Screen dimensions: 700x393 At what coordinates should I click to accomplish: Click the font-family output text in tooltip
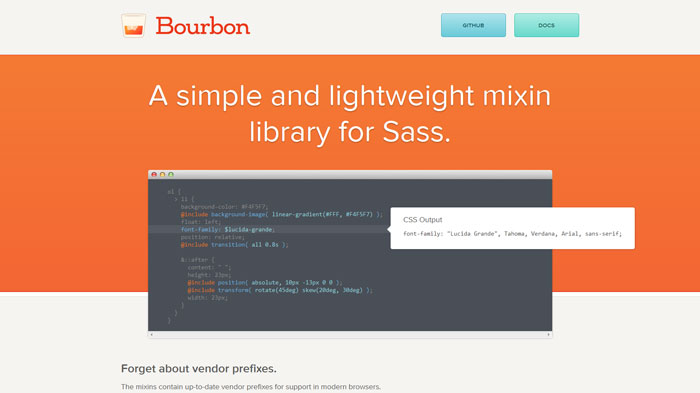pos(512,234)
